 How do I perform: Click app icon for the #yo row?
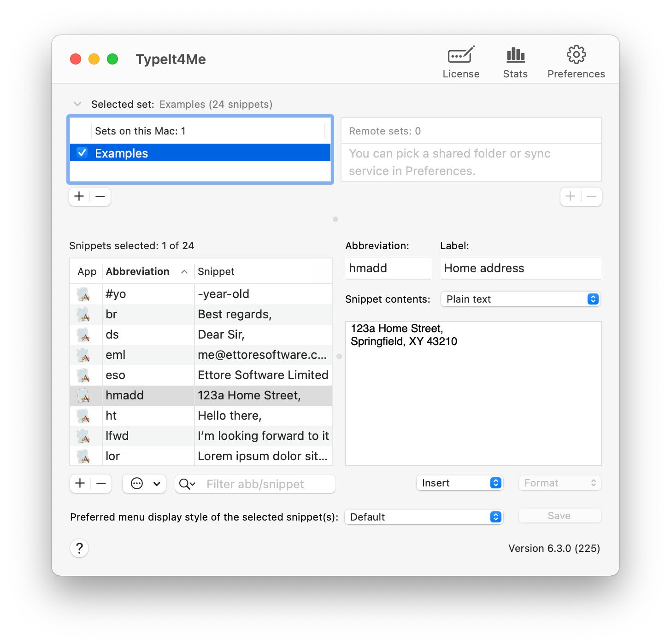(x=83, y=294)
